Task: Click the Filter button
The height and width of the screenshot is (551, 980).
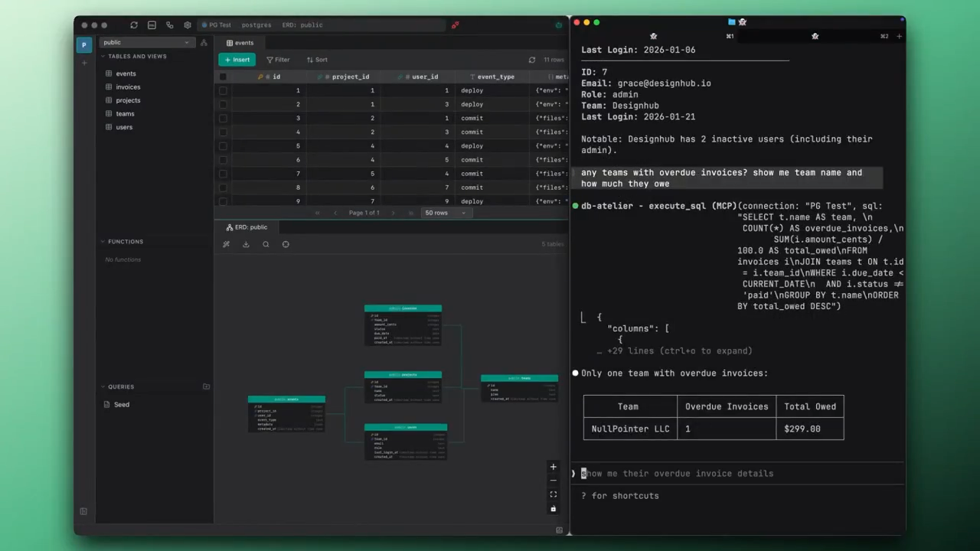Action: tap(278, 60)
